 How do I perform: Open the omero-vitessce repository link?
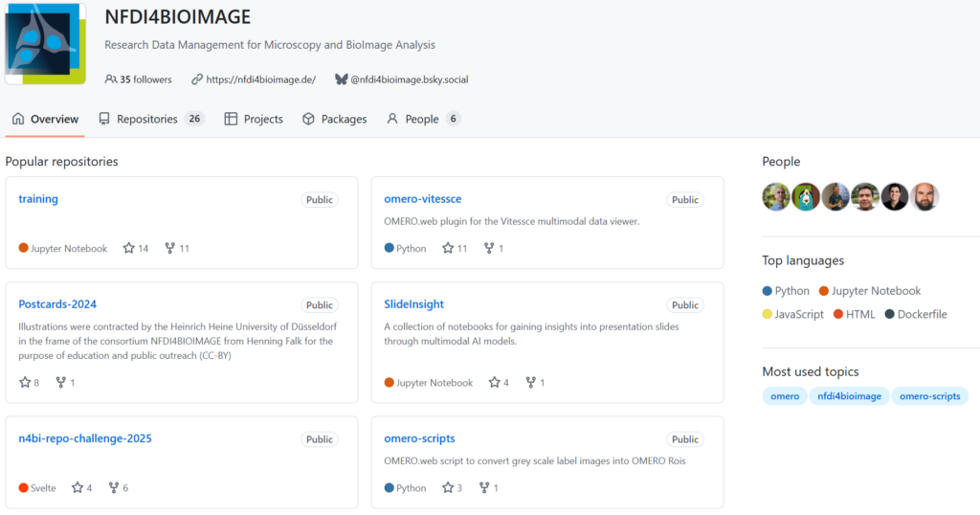tap(422, 199)
